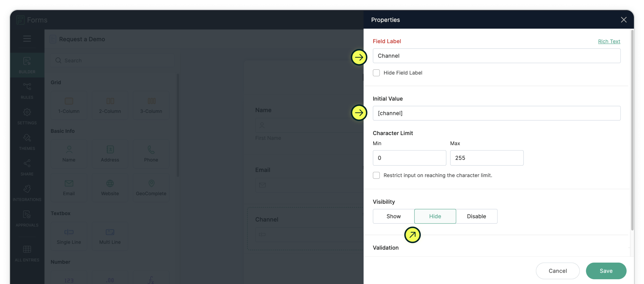Focus the Field Label input containing Channel
This screenshot has height=284, width=644.
tap(497, 56)
